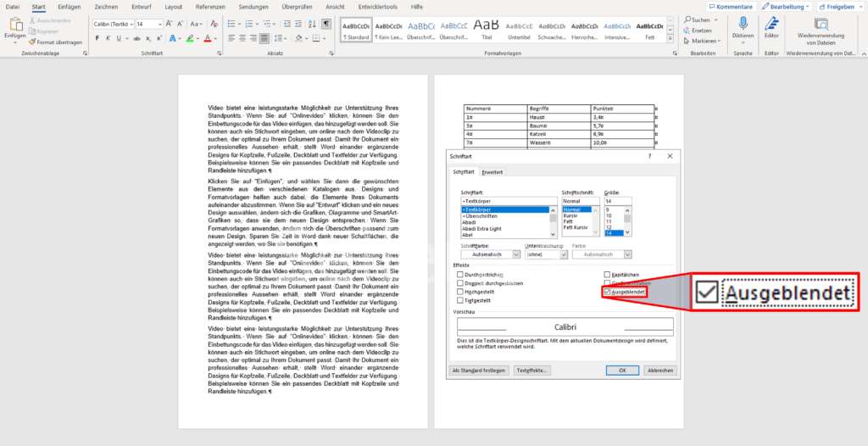Click the multilevel list icon

(267, 24)
